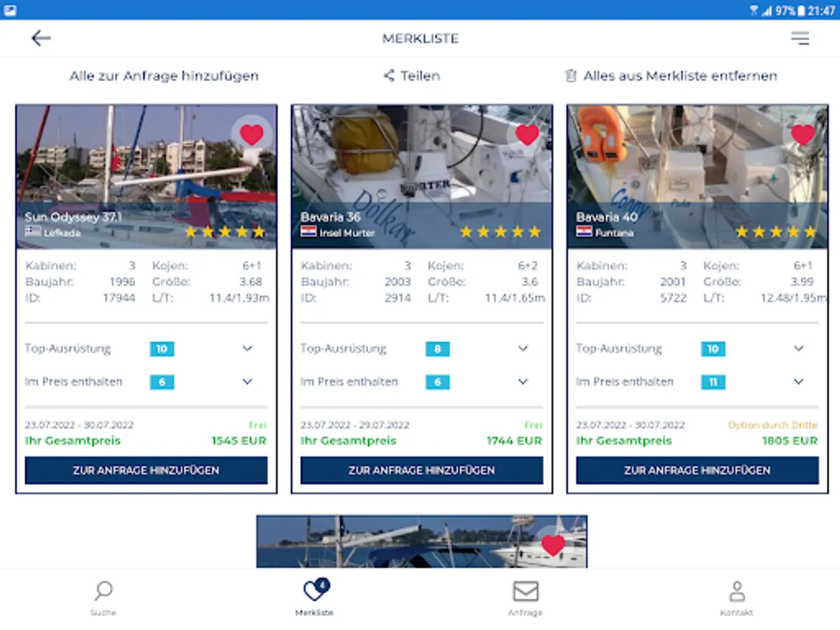Open the partially visible boat photo at the bottom
Viewport: 840px width, 630px height.
click(422, 542)
